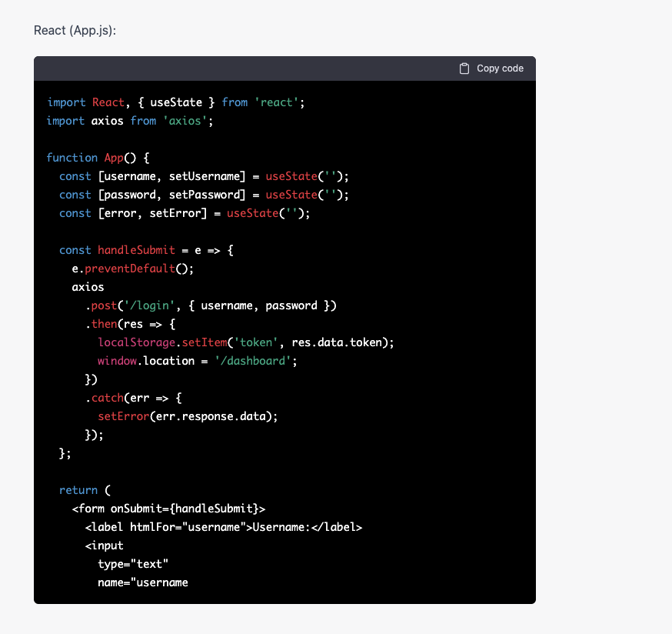672x634 pixels.
Task: Click the standalone 'axios' line
Action: tap(88, 287)
